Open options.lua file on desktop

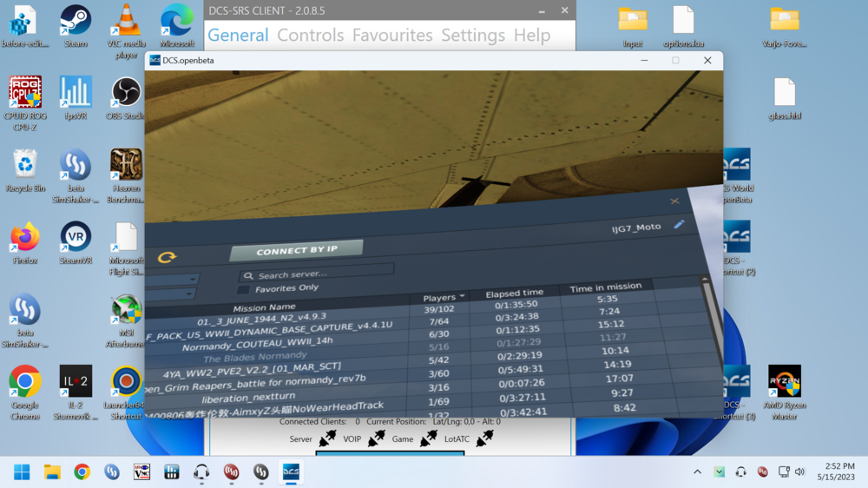point(683,26)
